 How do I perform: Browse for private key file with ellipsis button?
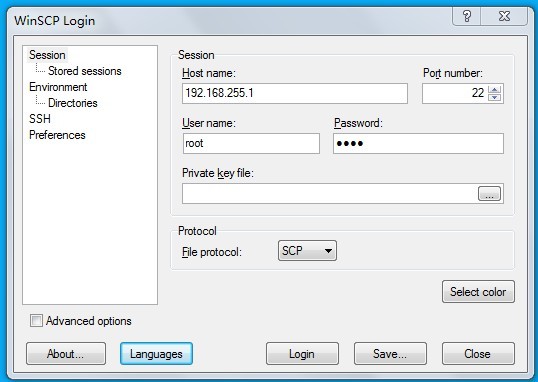(x=489, y=194)
